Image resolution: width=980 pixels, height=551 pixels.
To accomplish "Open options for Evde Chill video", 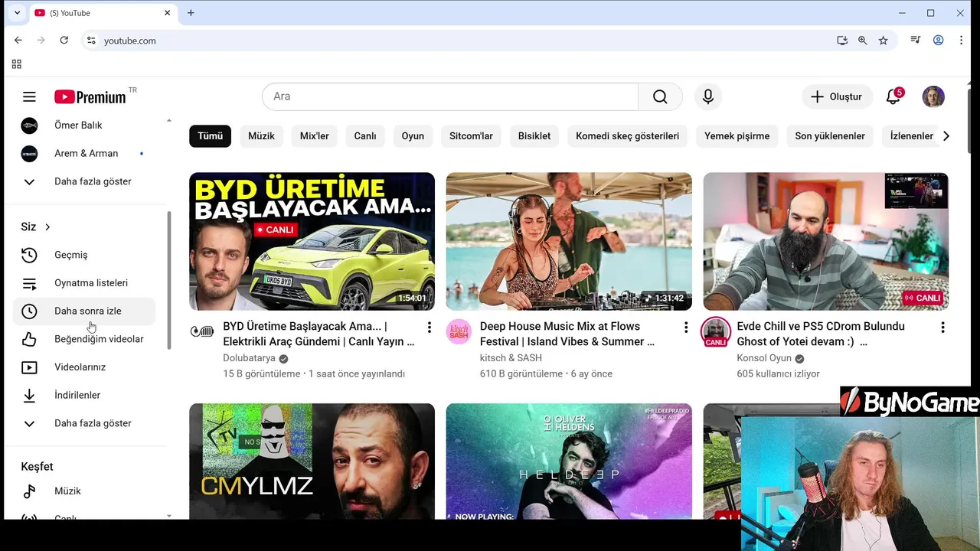I will pos(942,328).
